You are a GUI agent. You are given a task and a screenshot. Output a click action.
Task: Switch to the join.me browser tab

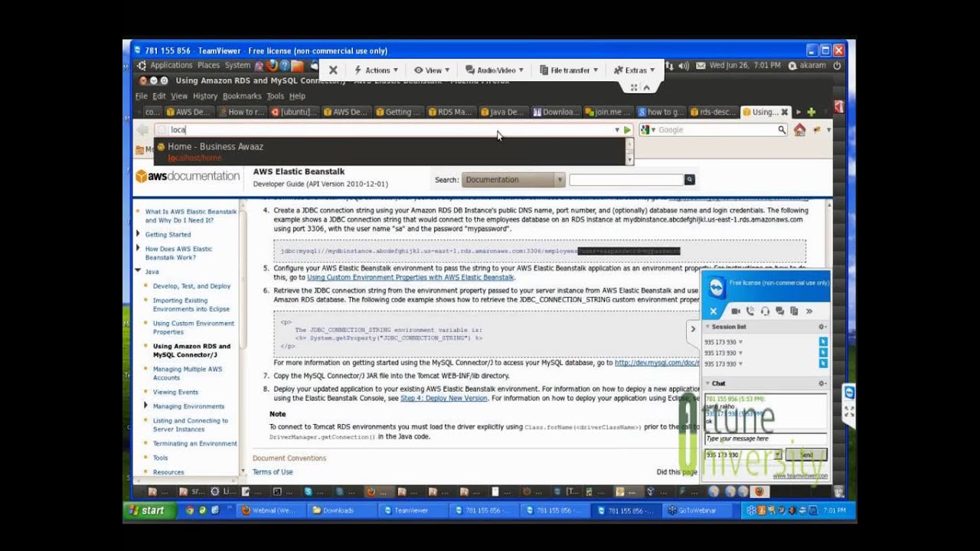pyautogui.click(x=607, y=112)
